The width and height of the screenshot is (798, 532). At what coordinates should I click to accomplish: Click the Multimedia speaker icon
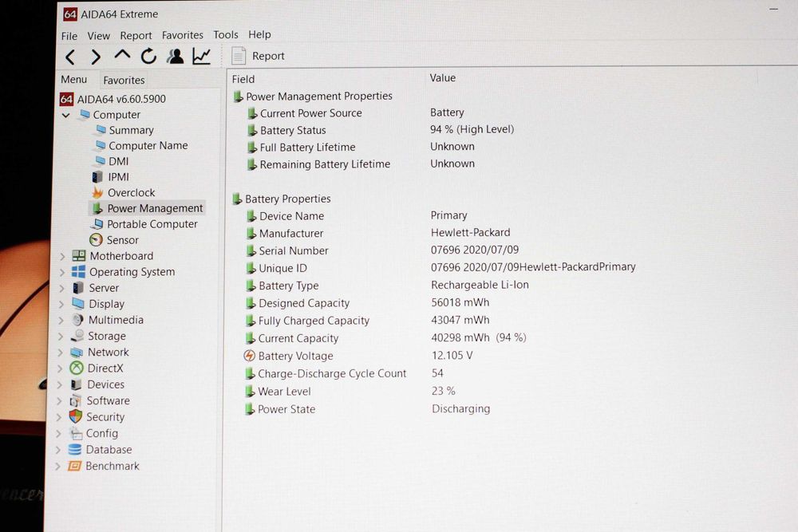click(x=78, y=320)
